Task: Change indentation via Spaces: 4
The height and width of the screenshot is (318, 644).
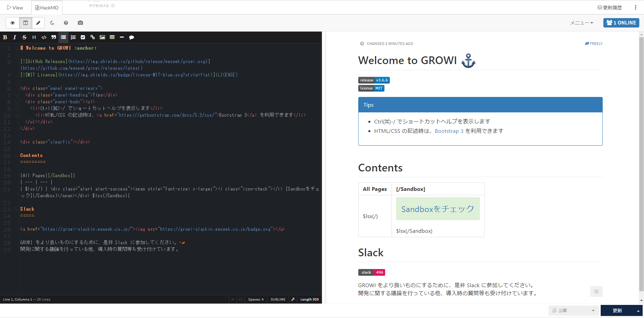Action: (256, 299)
